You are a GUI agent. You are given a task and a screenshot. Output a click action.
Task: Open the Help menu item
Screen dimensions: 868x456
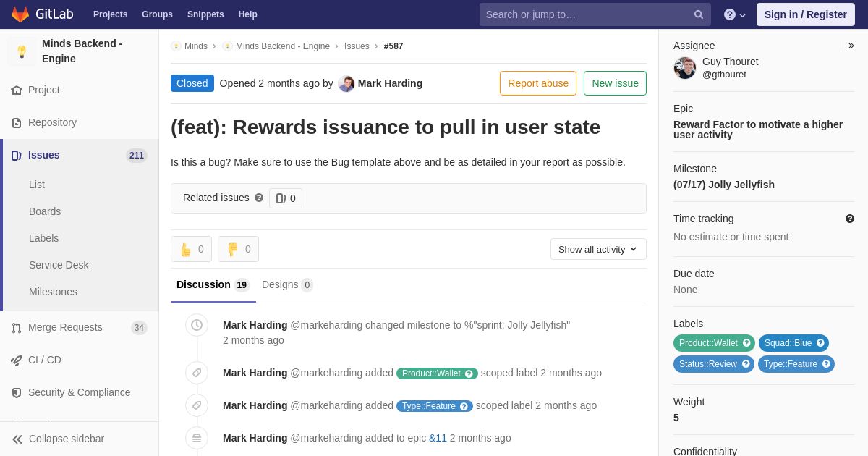[248, 14]
